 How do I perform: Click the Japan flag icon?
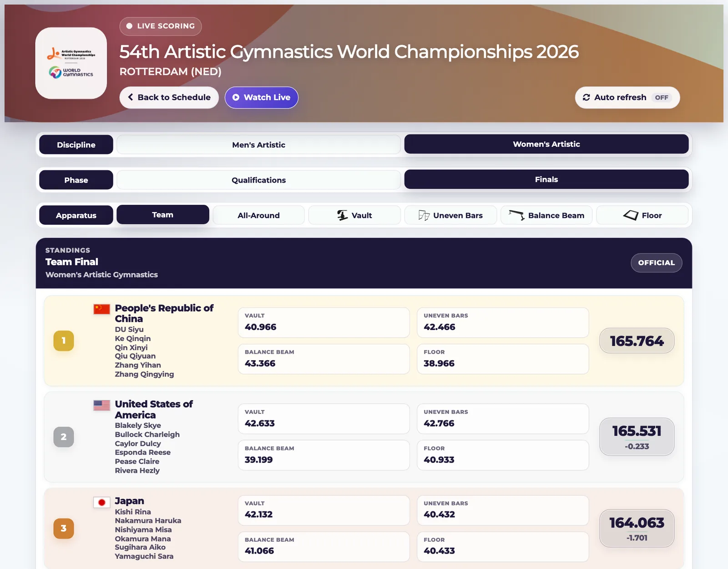(x=101, y=502)
